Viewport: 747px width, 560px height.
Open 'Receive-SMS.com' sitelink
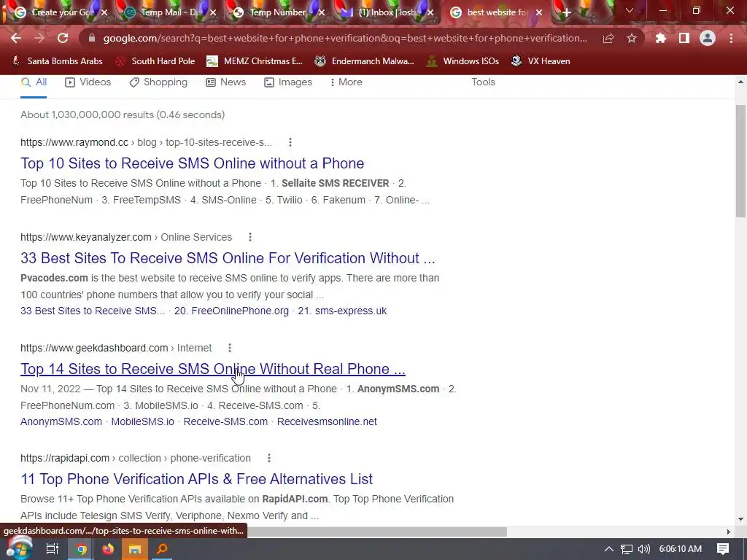[x=225, y=422]
